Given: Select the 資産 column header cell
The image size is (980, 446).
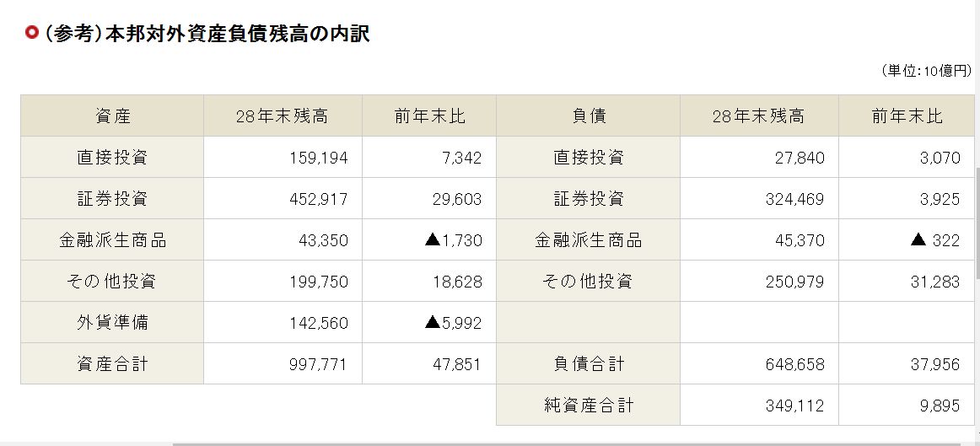Looking at the screenshot, I should click(x=112, y=116).
